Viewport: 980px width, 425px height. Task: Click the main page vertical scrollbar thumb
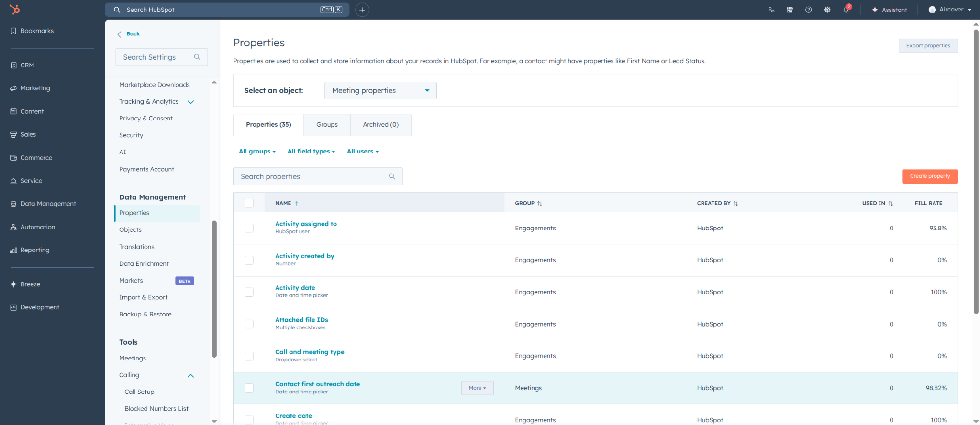976,172
